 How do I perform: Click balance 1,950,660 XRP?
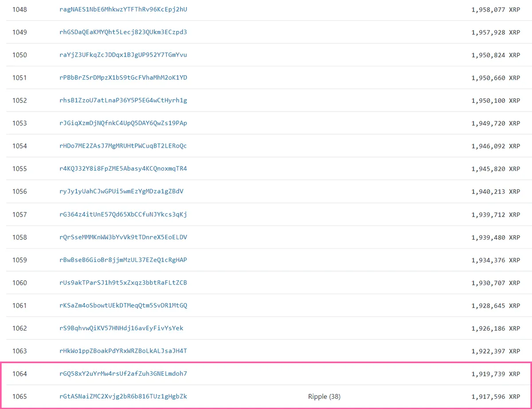[x=496, y=78]
